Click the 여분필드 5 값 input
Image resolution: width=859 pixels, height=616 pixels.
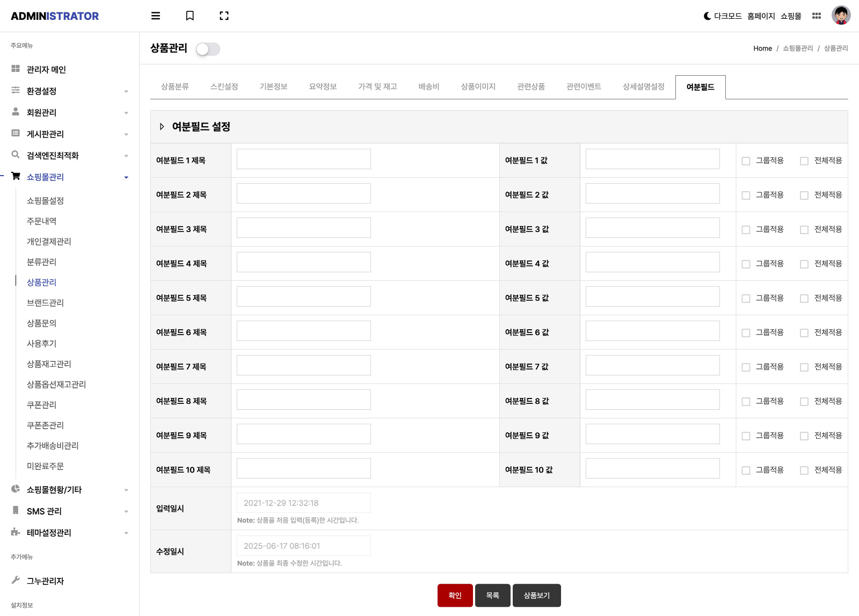653,296
